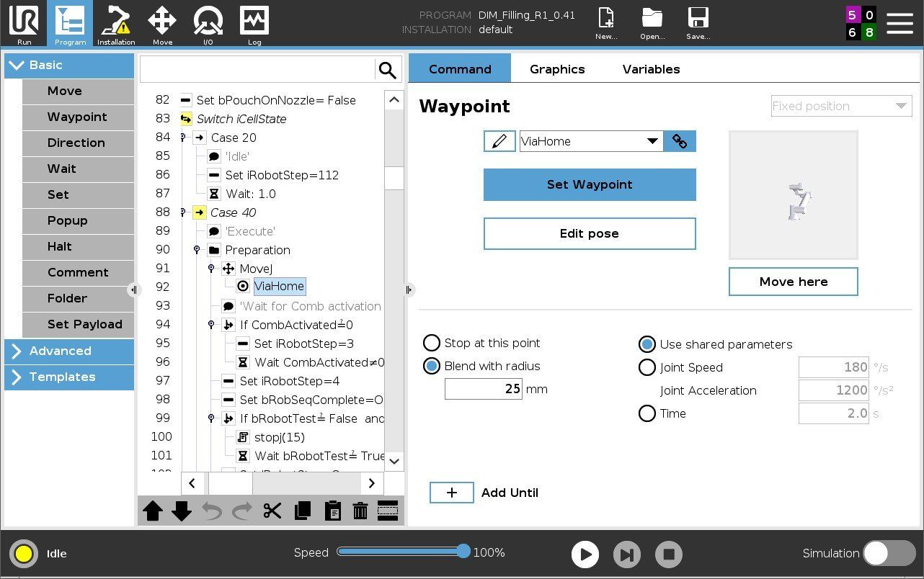
Task: Collapse the Case 20 node
Action: click(182, 138)
